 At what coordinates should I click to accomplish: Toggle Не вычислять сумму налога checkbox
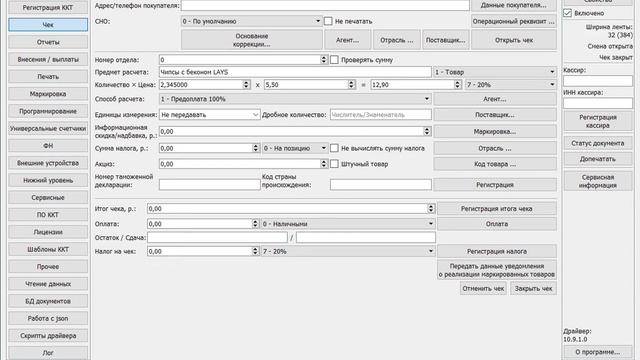[334, 148]
